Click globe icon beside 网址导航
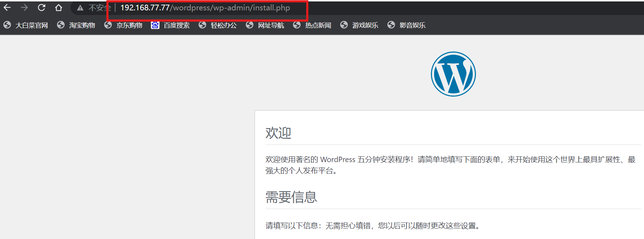Image resolution: width=644 pixels, height=239 pixels. [x=250, y=25]
